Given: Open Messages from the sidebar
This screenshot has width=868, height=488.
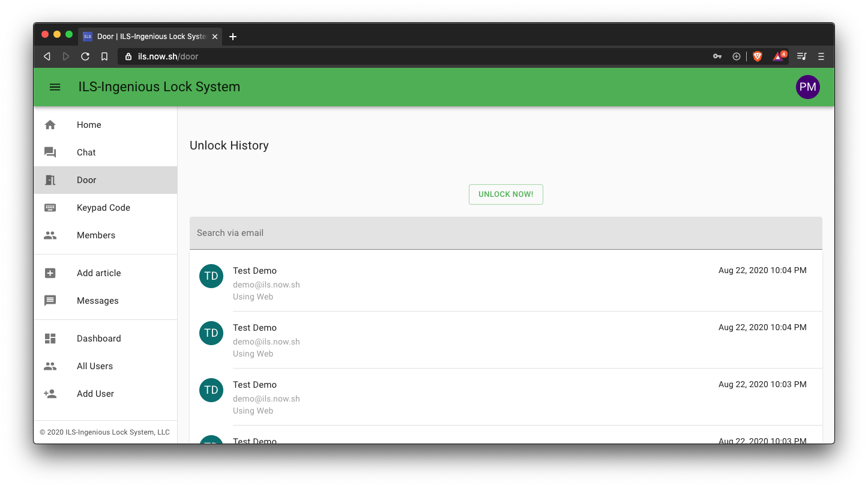Looking at the screenshot, I should (97, 301).
